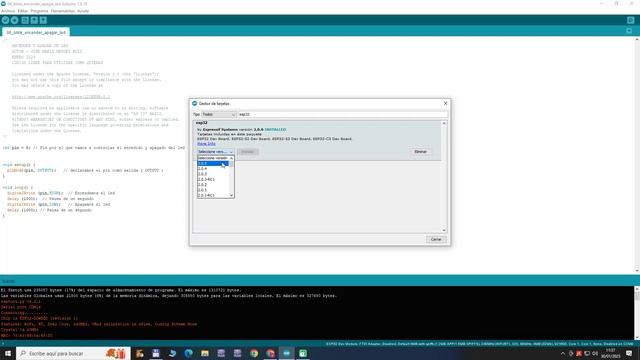This screenshot has width=640, height=360.
Task: Select version 2.0.4 in the list
Action: pos(213,169)
